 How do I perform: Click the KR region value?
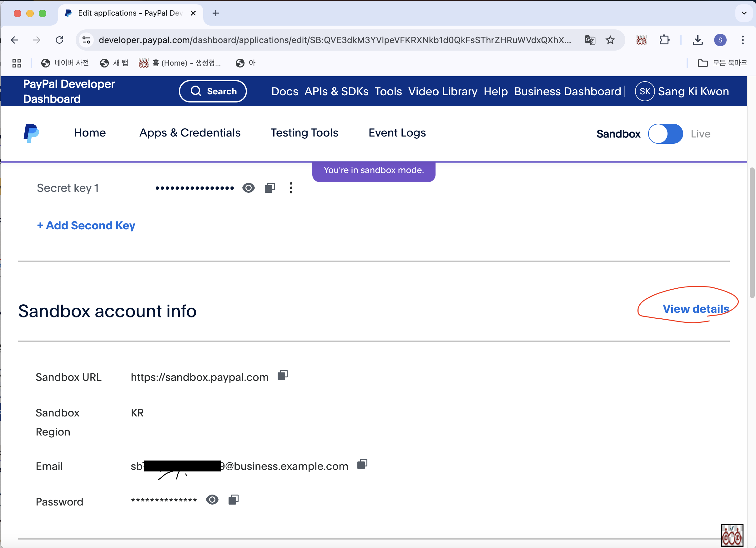click(x=137, y=413)
